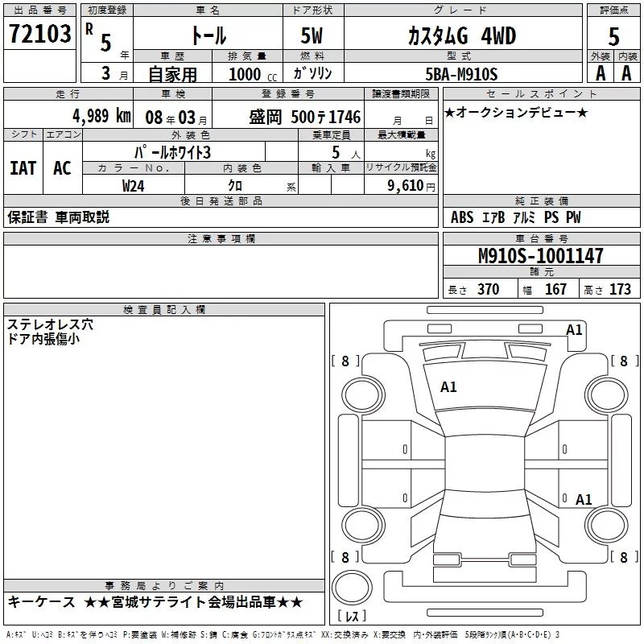Image resolution: width=644 pixels, height=644 pixels.
Task: Click the seating capacity 5 人
Action: point(346,153)
